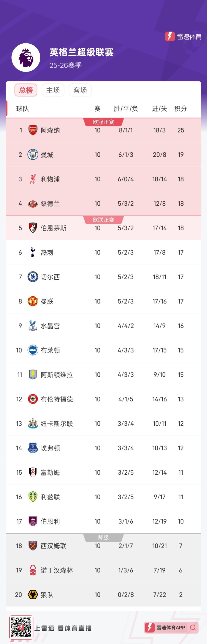Click the Wolves team logo
This screenshot has width=207, height=644.
33,595
